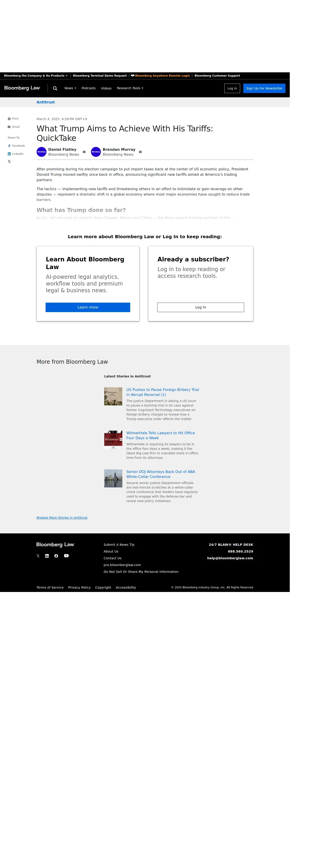Image resolution: width=320 pixels, height=868 pixels.
Task: Open Bloomberg Terminal Demo Request
Action: [100, 76]
